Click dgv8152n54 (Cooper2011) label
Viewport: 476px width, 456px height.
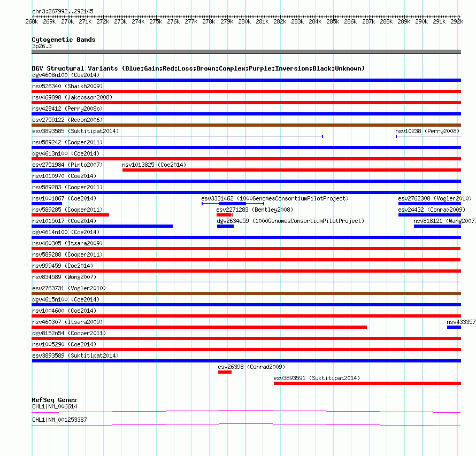(x=69, y=333)
